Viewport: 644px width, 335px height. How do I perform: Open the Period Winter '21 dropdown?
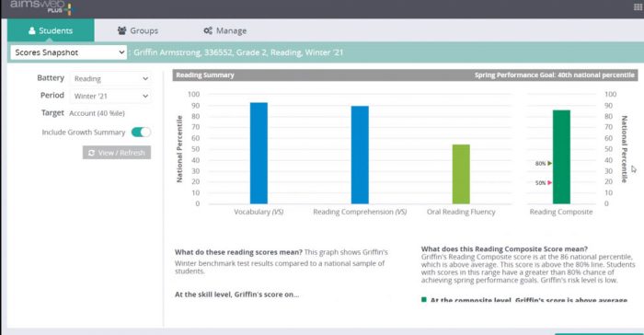coord(110,96)
